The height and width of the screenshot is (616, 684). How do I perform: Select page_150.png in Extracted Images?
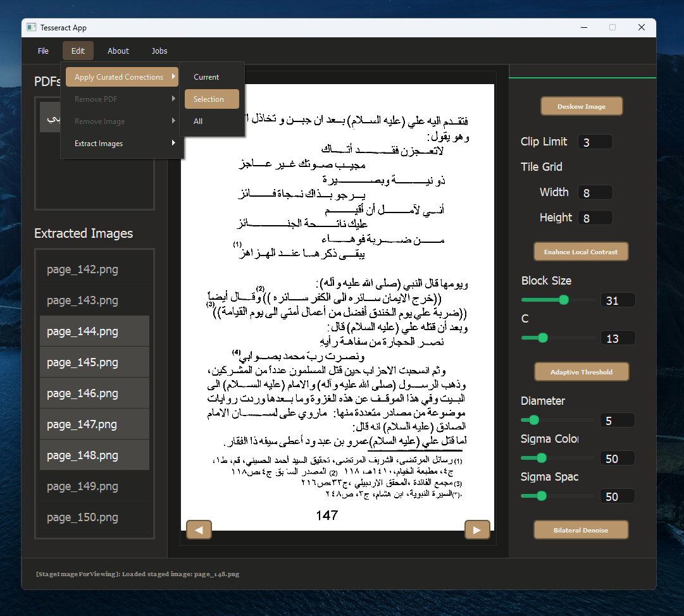(94, 517)
